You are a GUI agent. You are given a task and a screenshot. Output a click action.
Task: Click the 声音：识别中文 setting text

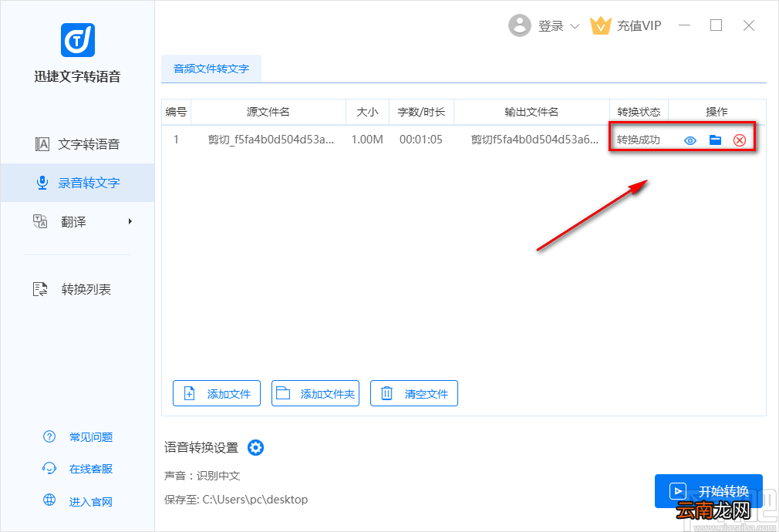tap(202, 476)
